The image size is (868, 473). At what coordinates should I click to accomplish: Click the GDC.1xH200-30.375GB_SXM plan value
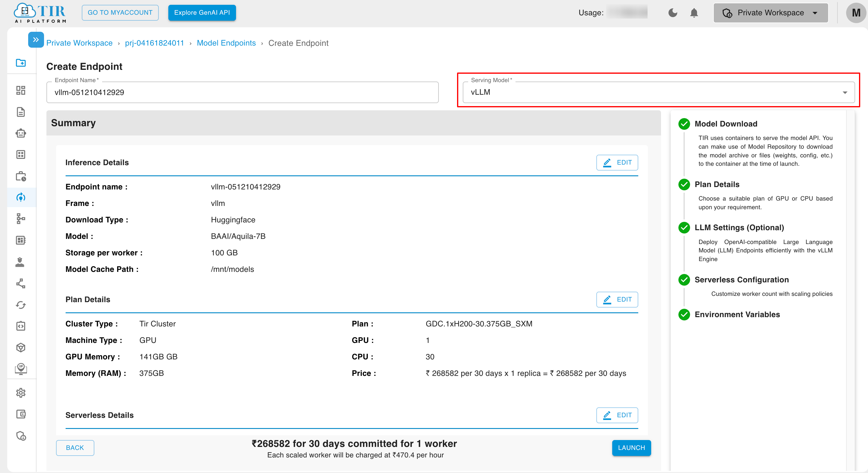click(x=479, y=324)
